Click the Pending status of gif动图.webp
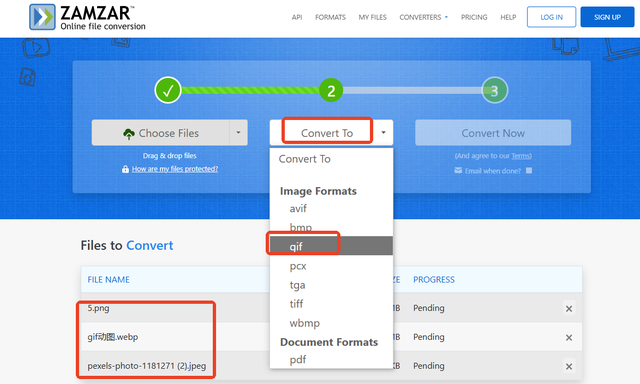The image size is (640, 384). [x=429, y=337]
